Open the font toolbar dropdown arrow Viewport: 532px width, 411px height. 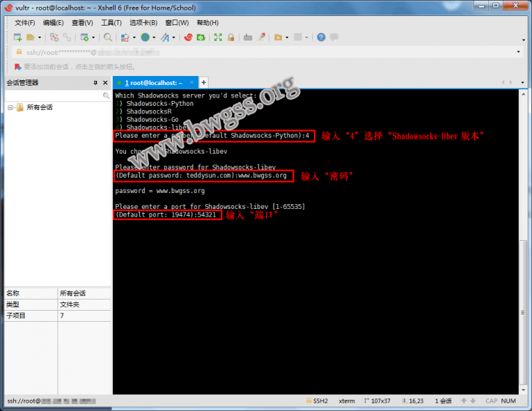[x=174, y=38]
